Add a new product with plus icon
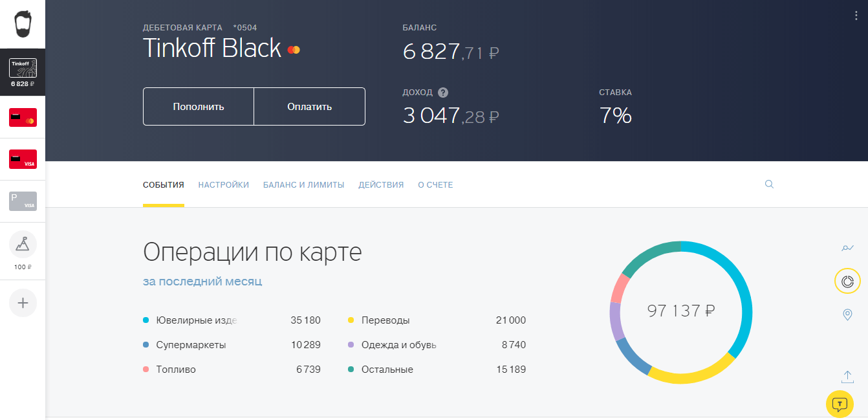 click(23, 303)
